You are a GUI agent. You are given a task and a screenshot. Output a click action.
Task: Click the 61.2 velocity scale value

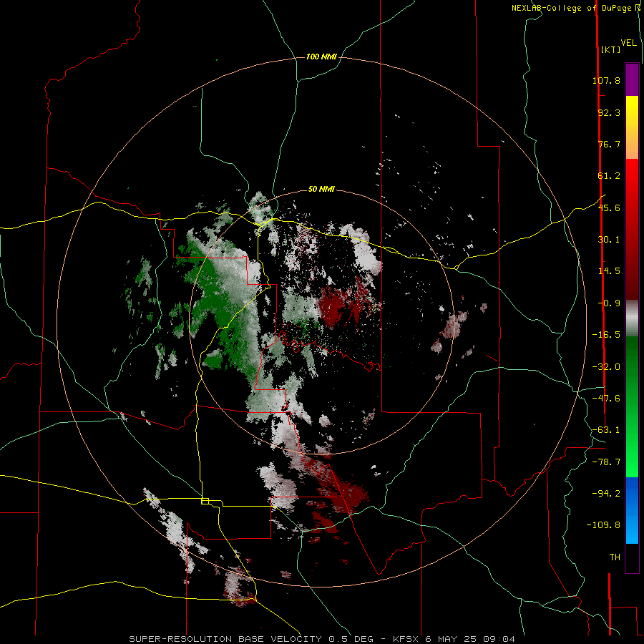[609, 176]
